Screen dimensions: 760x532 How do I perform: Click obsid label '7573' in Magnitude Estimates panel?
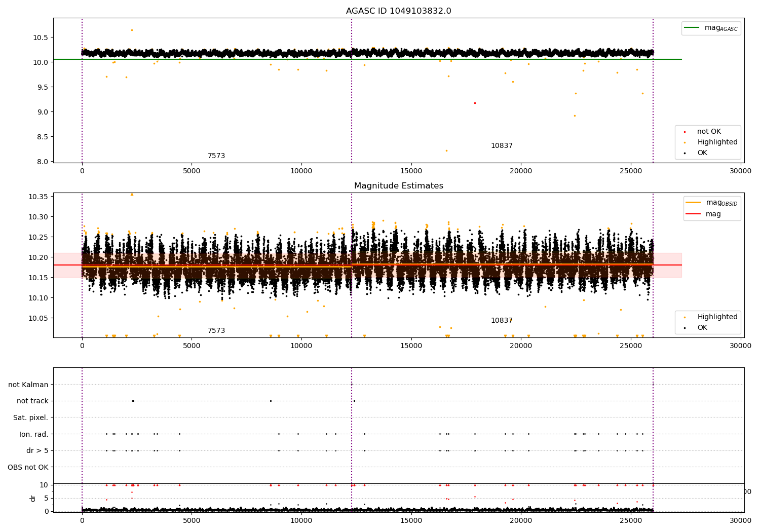tap(216, 331)
